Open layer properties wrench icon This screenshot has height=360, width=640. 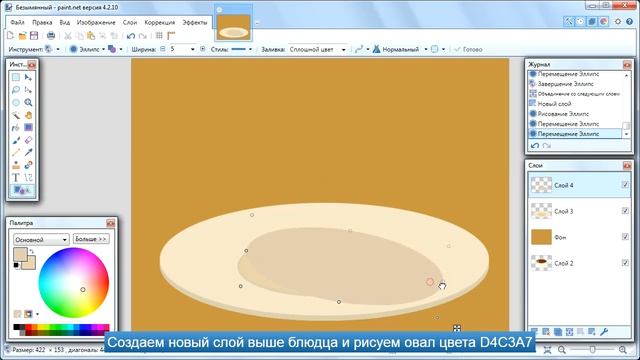click(x=604, y=331)
